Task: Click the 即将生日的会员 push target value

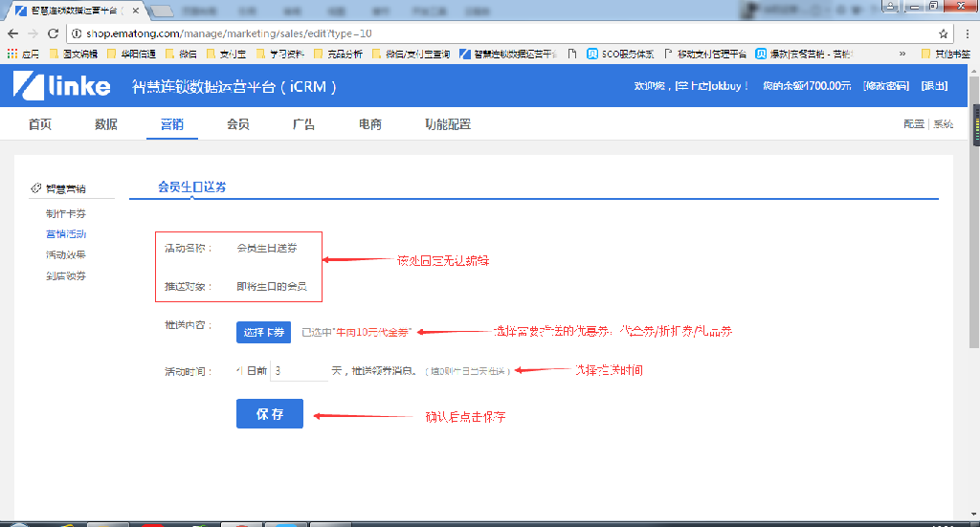Action: (271, 287)
